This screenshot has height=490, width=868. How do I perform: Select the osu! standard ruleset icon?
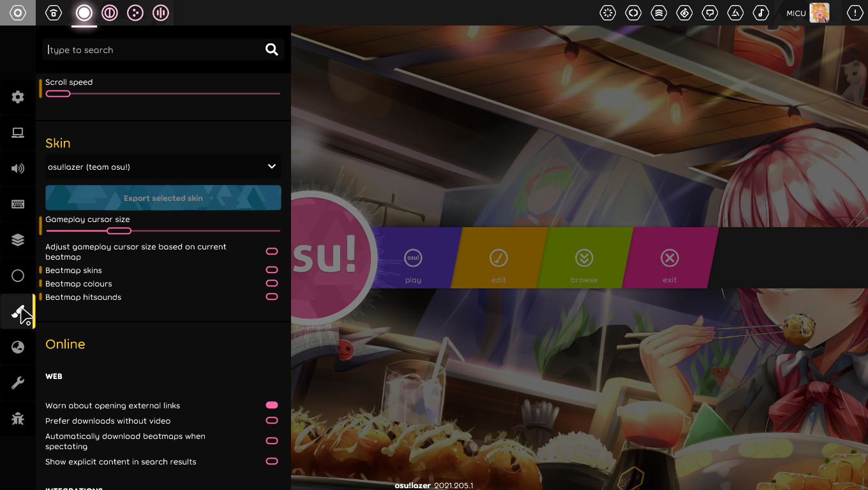[84, 13]
